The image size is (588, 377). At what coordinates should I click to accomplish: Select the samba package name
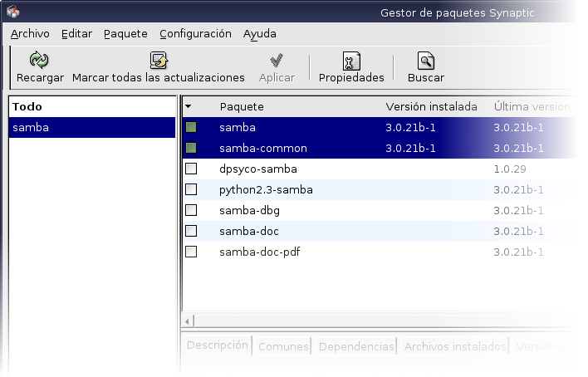pos(238,128)
